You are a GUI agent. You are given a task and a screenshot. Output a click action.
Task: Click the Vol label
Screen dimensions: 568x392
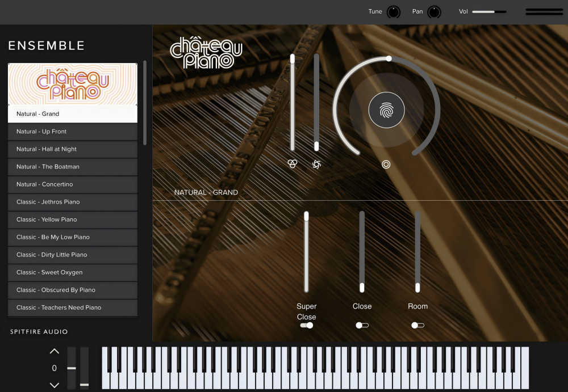(x=463, y=11)
